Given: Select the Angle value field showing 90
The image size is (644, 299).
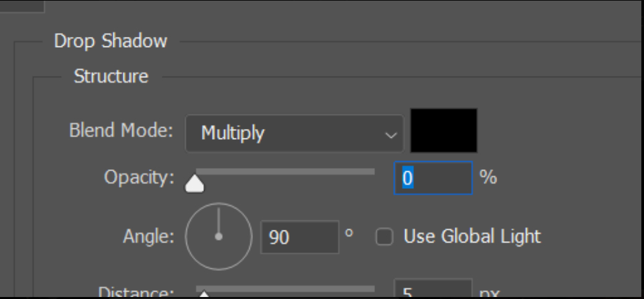Looking at the screenshot, I should pos(299,237).
